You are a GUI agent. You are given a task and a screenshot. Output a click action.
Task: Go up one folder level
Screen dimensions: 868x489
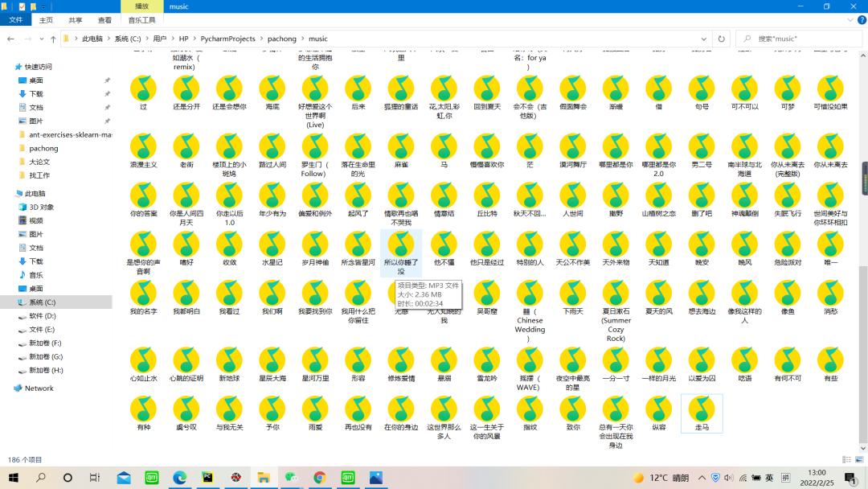click(53, 39)
